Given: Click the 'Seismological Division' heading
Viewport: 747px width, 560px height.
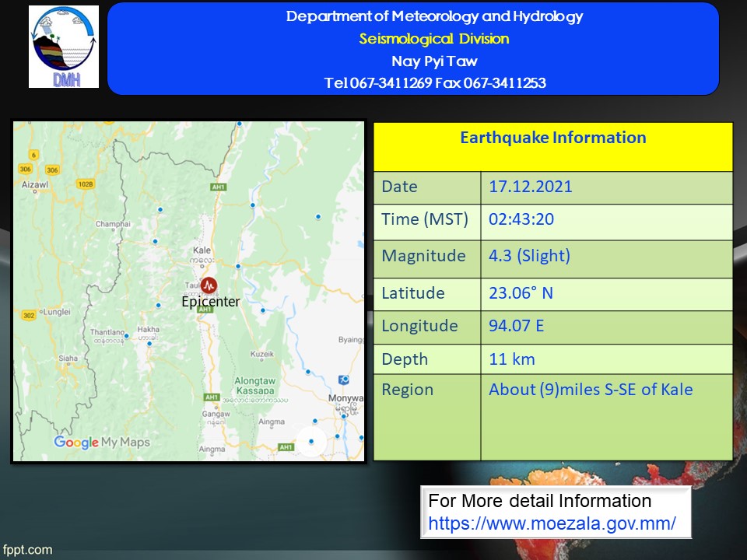Looking at the screenshot, I should click(x=434, y=39).
